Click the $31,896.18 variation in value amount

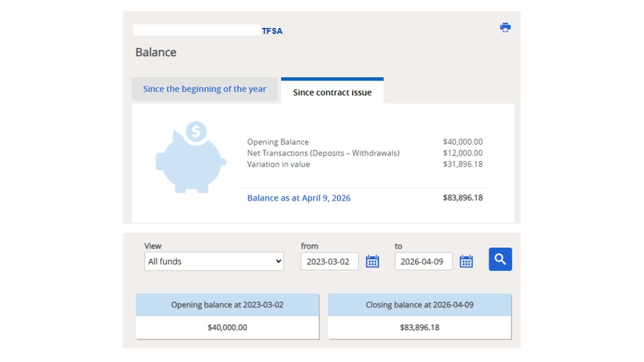coord(463,164)
